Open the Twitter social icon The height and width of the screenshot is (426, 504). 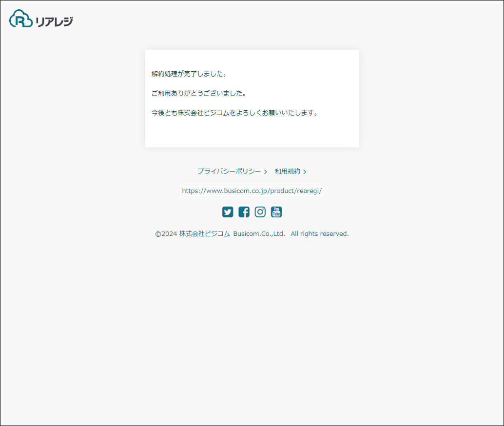pyautogui.click(x=228, y=212)
